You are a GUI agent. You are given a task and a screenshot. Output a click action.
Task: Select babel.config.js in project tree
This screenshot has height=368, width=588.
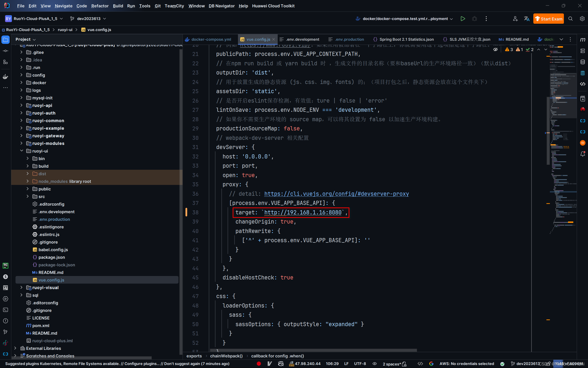53,250
